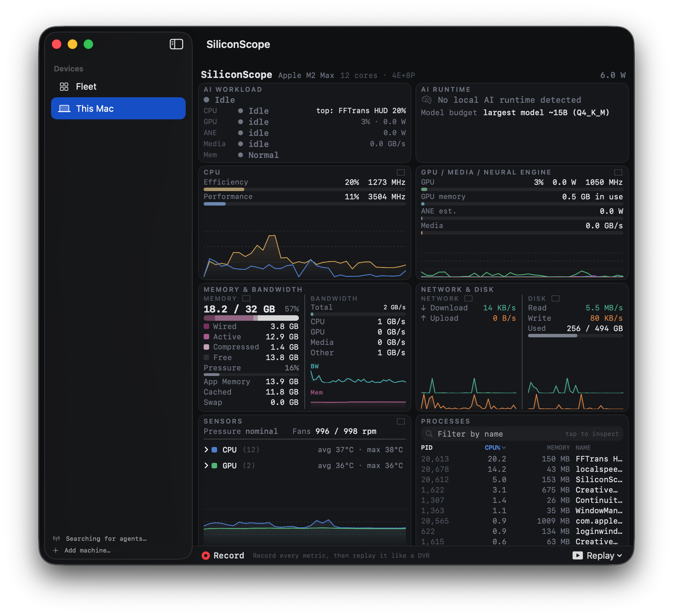
Task: Click the Upload arrow icon
Action: pos(423,318)
